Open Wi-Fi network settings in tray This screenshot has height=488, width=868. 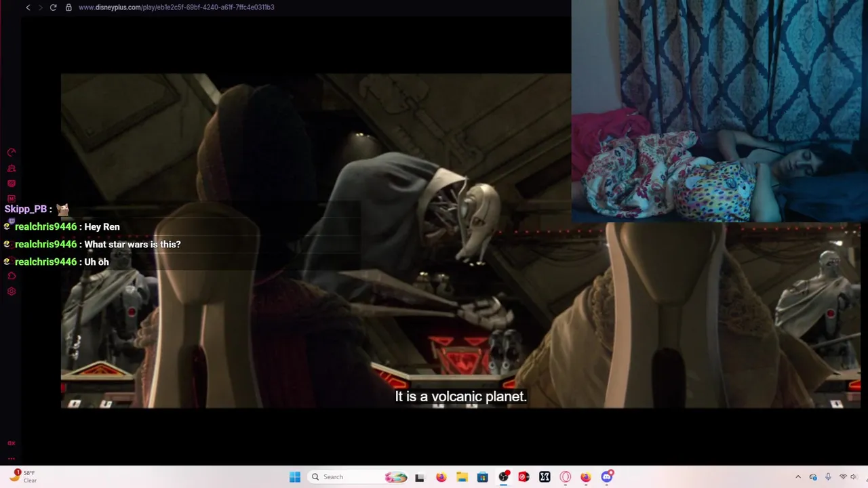coord(843,477)
